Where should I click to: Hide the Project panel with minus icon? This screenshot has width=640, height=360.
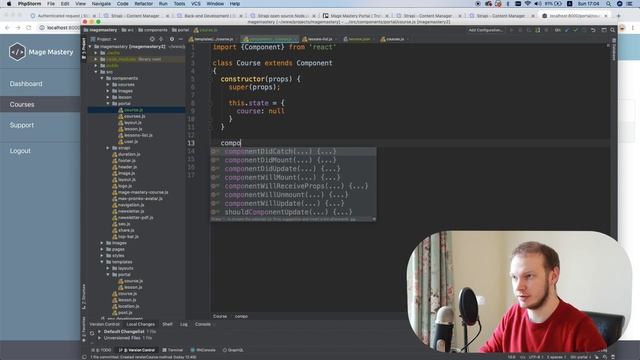[x=180, y=39]
